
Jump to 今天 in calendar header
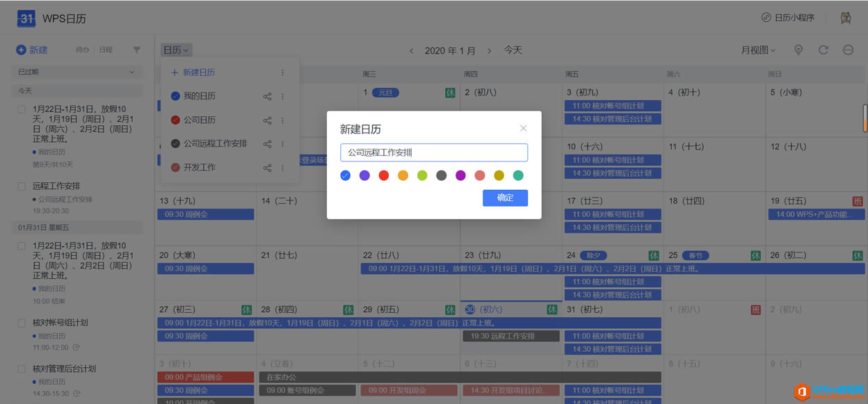(x=513, y=50)
